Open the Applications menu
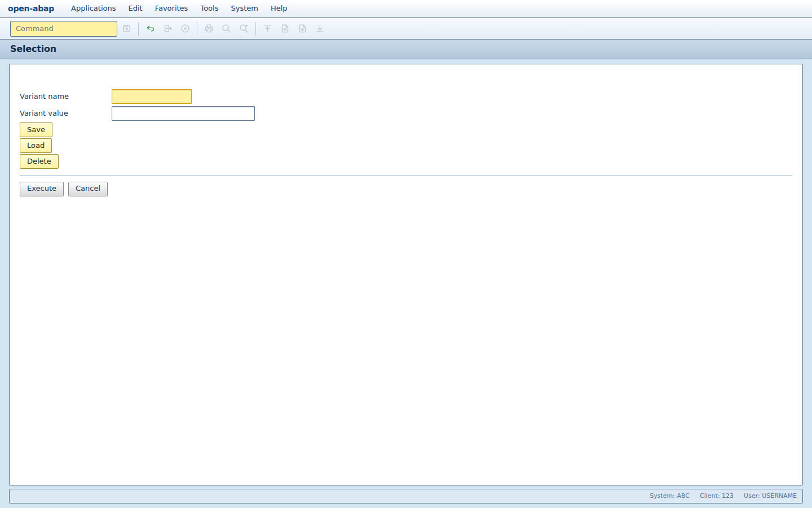 [93, 8]
